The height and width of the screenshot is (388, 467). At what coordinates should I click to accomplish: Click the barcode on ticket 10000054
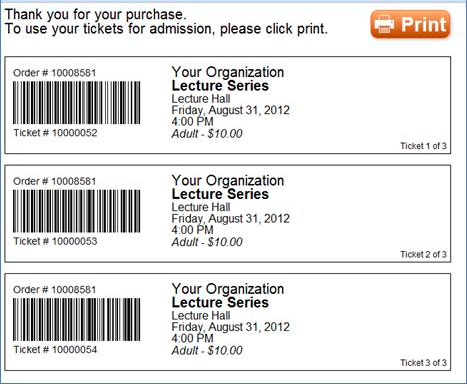[x=76, y=319]
